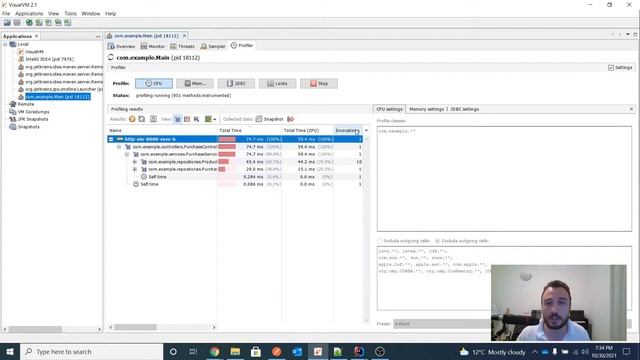
Task: Click the Locks profile button
Action: (277, 83)
